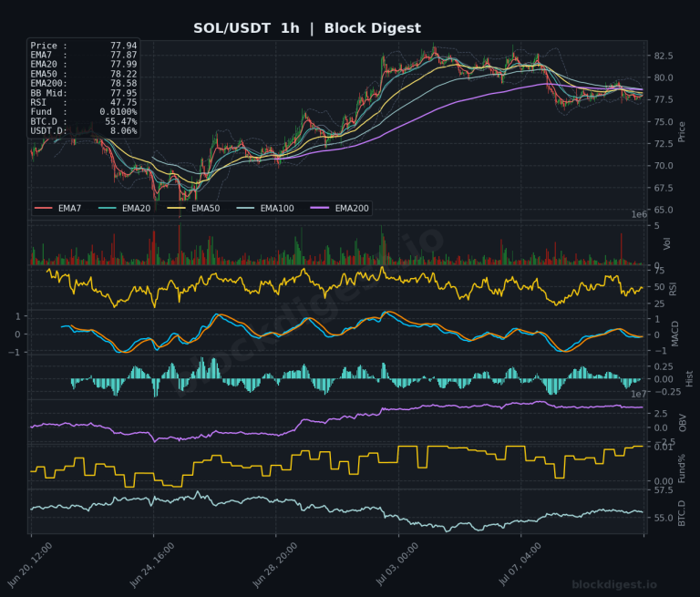This screenshot has width=700, height=597.
Task: Click the 'Fund%' axis label
Action: (x=682, y=468)
